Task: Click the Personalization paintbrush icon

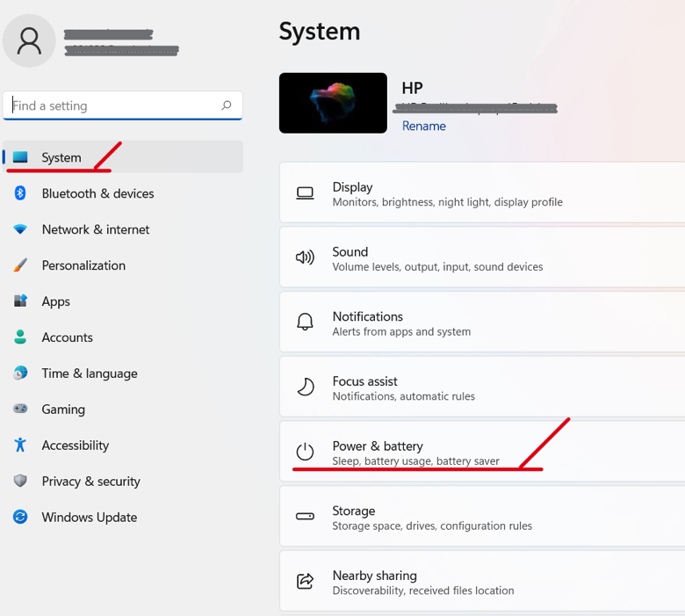Action: click(20, 265)
